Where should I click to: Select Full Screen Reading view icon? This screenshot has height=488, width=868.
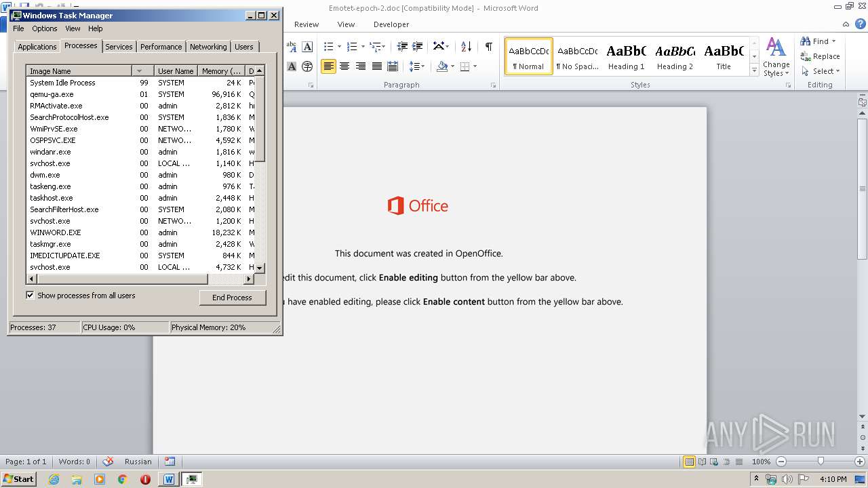point(701,462)
